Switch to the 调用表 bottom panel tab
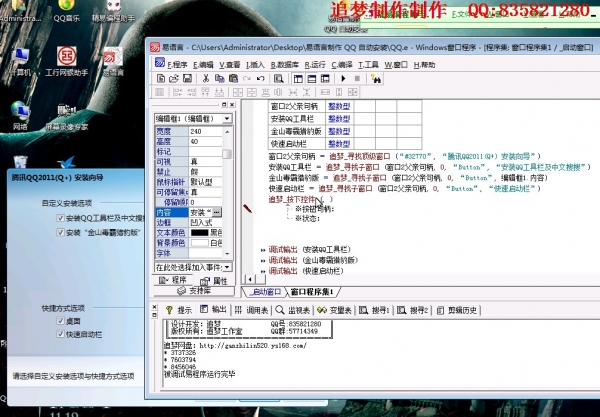 (x=251, y=310)
